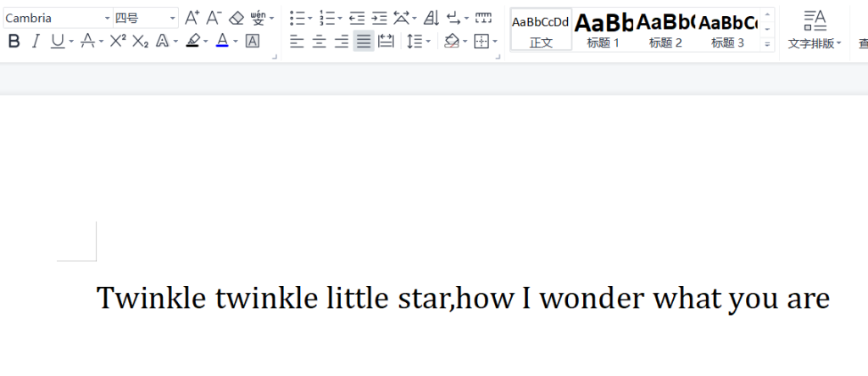
Task: Apply subscript to text
Action: pos(140,41)
